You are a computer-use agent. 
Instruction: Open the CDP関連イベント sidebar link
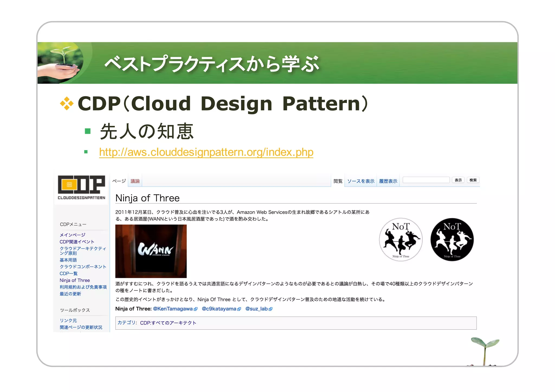pos(77,242)
